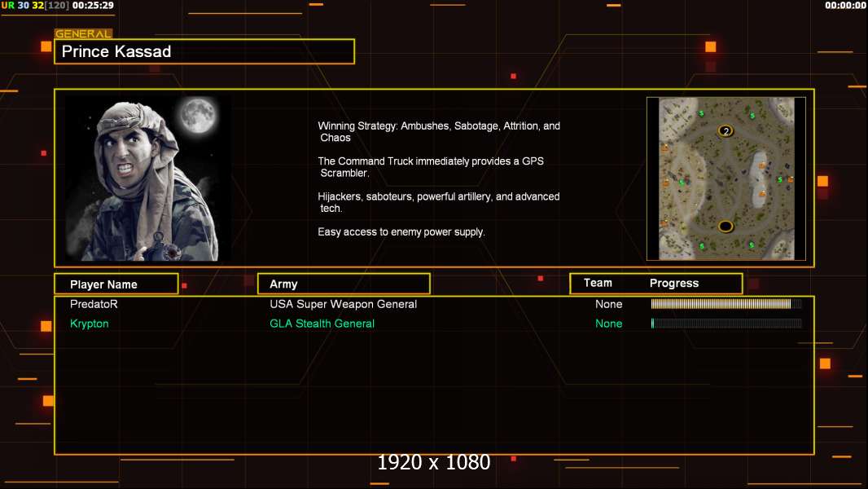The width and height of the screenshot is (868, 489).
Task: Click the None team value for Krypton
Action: point(608,324)
